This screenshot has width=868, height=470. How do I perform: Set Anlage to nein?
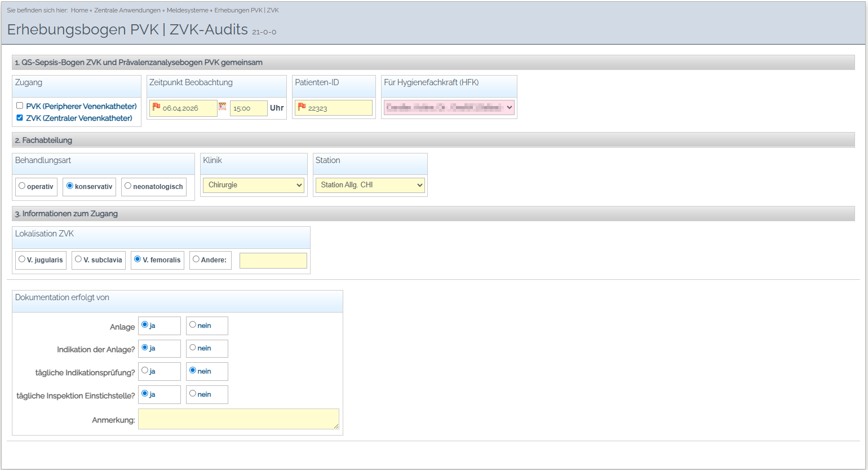[193, 325]
